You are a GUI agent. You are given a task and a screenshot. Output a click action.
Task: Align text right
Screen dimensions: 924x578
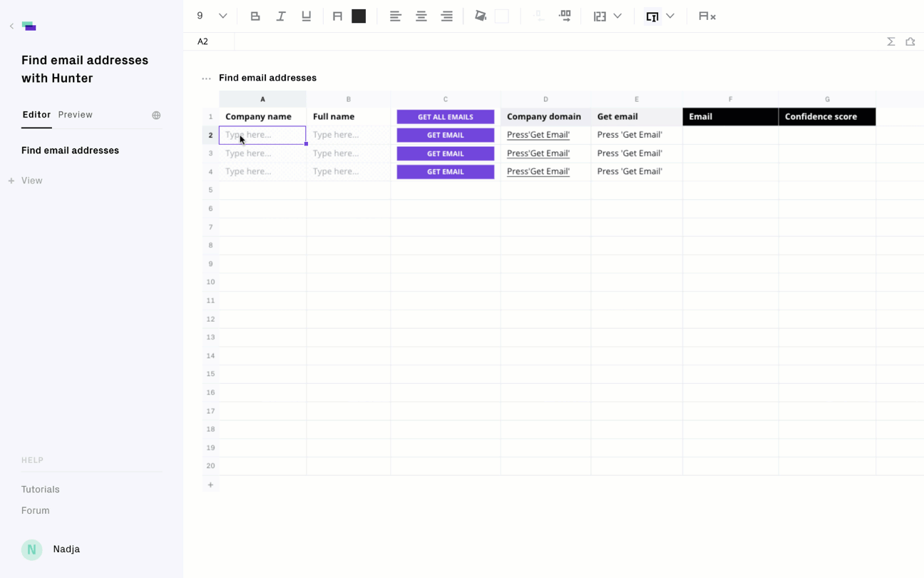click(x=447, y=16)
